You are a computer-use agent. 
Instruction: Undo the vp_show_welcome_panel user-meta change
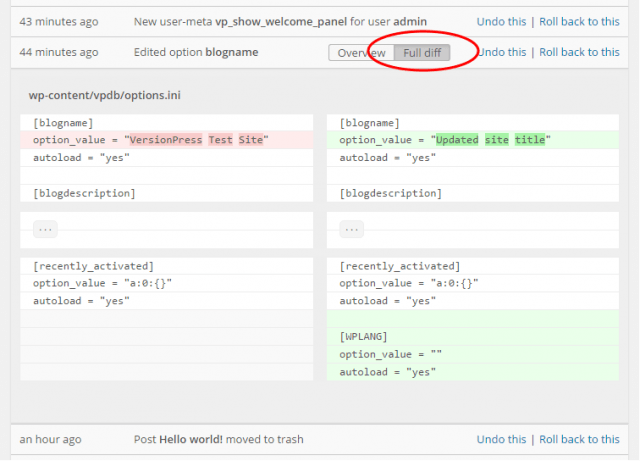coord(501,22)
